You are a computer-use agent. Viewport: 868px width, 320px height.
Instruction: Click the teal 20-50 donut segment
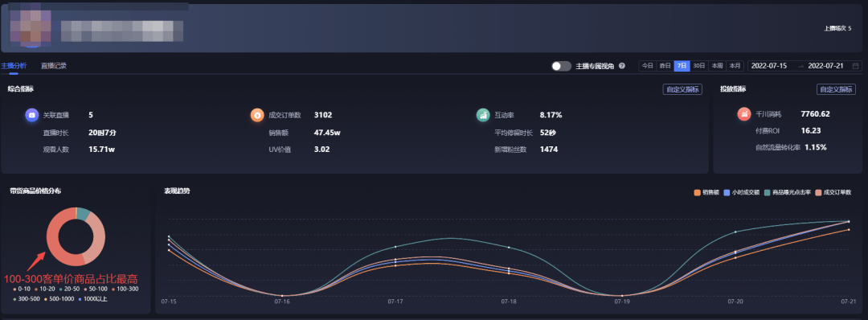pos(83,214)
